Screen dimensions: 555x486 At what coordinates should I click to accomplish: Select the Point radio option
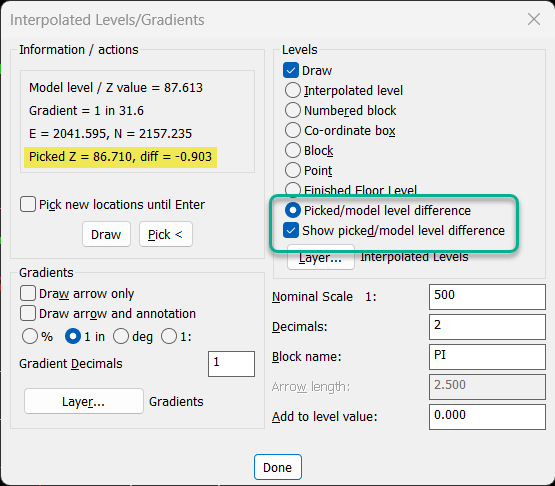click(293, 170)
